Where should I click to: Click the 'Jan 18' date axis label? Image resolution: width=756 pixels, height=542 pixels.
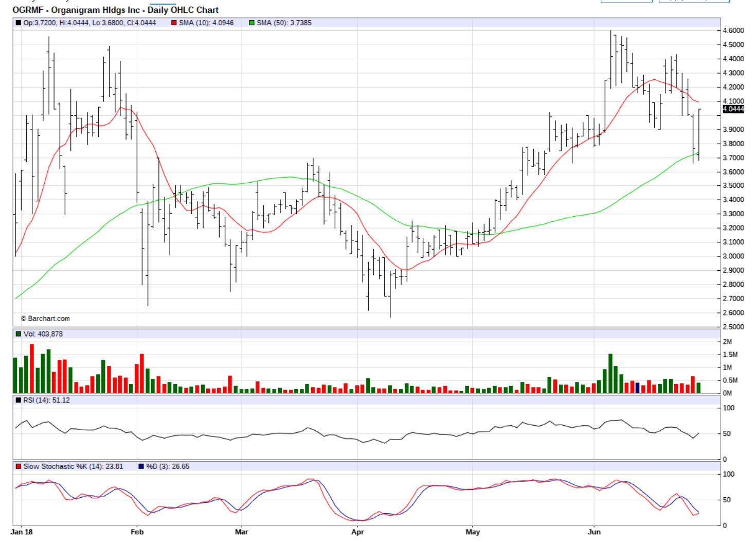[22, 532]
